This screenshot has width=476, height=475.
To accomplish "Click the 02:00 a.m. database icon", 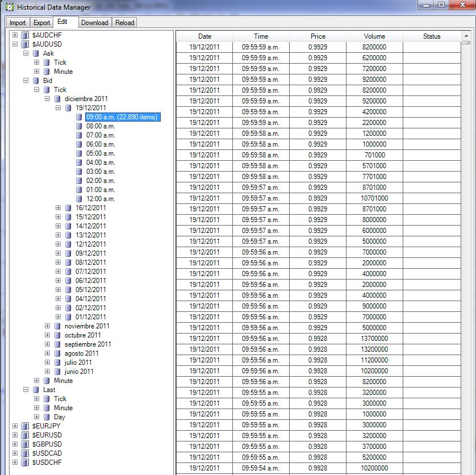I will click(x=79, y=181).
